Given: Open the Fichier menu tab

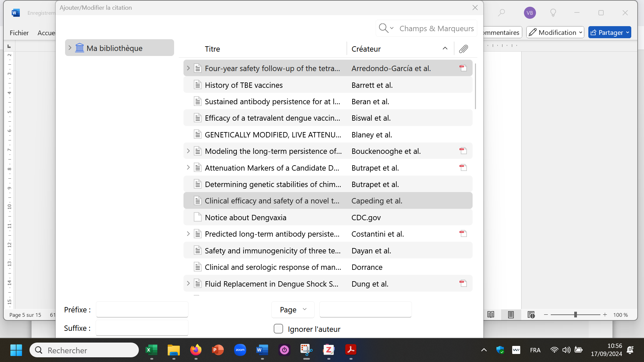Looking at the screenshot, I should coord(19,33).
